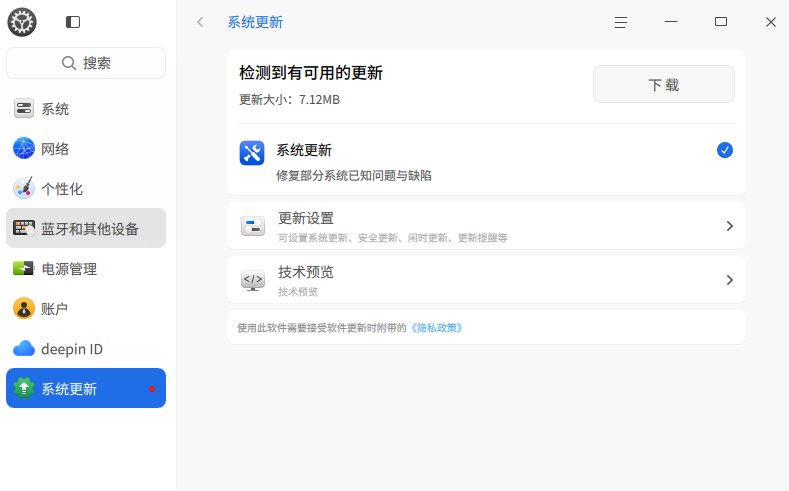Click the 网络 globe icon

pyautogui.click(x=24, y=148)
